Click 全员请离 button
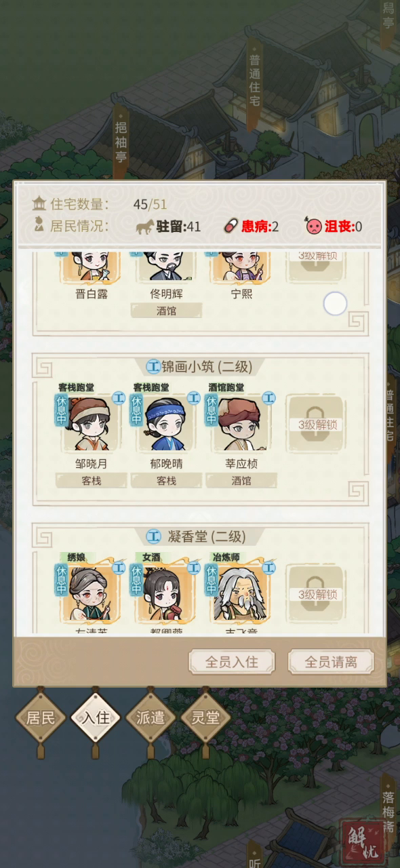This screenshot has width=400, height=868. tap(332, 662)
